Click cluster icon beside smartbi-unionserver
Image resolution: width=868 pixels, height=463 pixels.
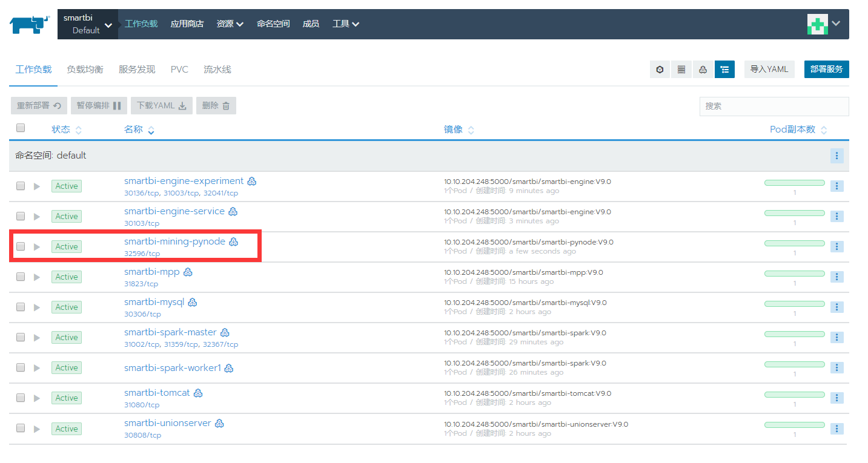(219, 423)
